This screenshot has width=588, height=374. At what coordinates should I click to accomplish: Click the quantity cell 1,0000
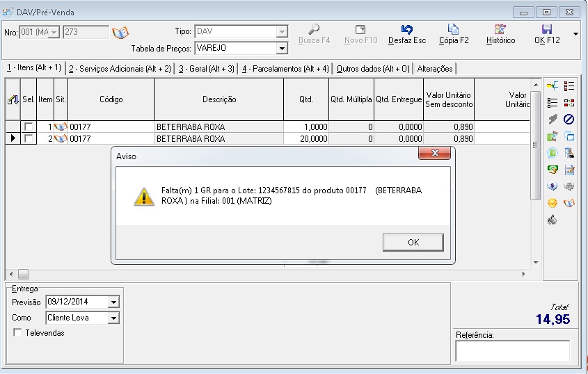pos(306,127)
